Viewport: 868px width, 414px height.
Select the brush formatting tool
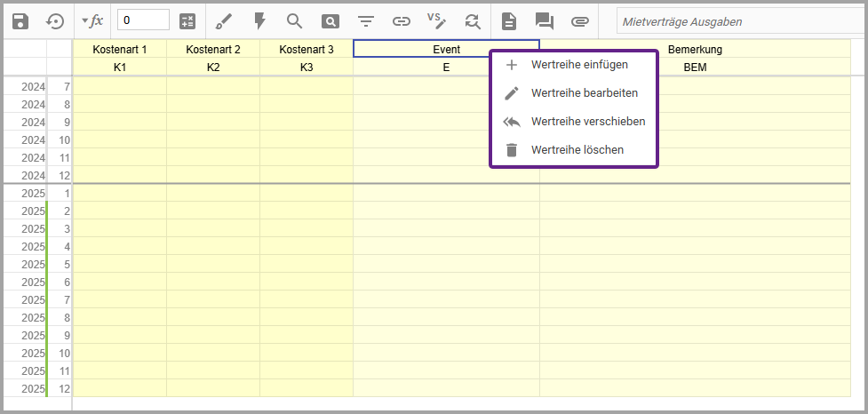(x=224, y=20)
